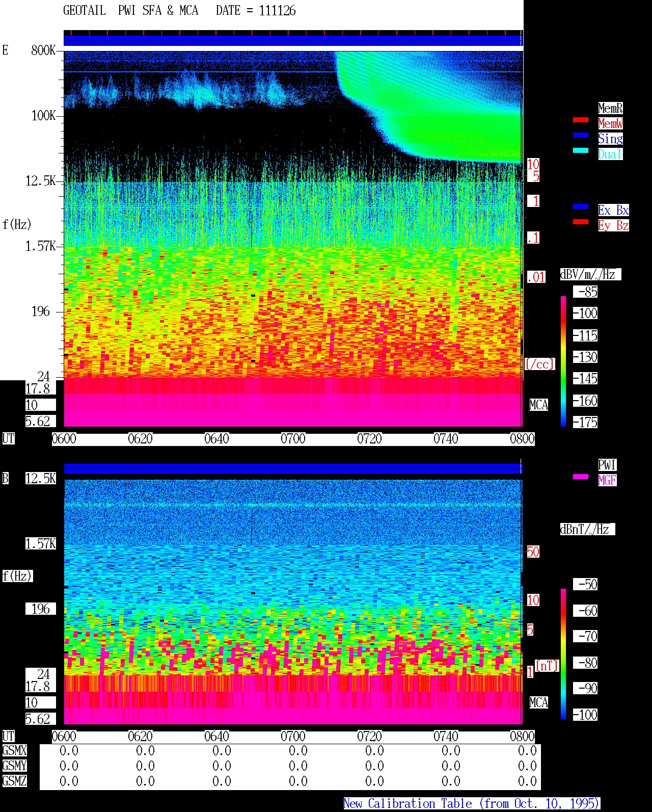Click the -85 color scale value

pyautogui.click(x=585, y=292)
